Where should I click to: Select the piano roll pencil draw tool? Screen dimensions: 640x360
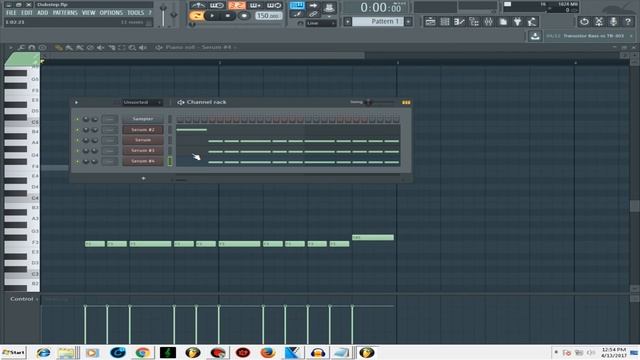(x=59, y=48)
